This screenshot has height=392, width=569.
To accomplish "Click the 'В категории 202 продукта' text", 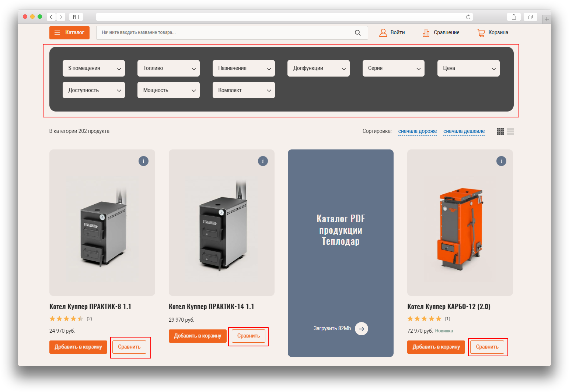I will coord(79,131).
